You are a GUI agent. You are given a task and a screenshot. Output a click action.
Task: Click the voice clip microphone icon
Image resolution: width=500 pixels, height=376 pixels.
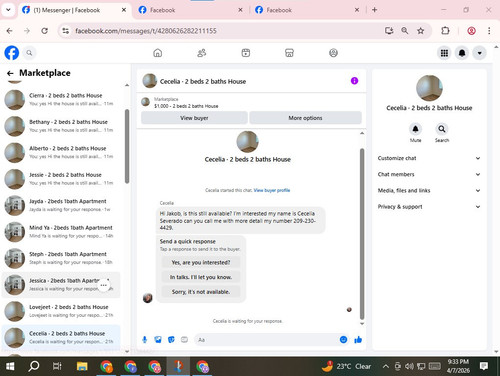tap(145, 339)
